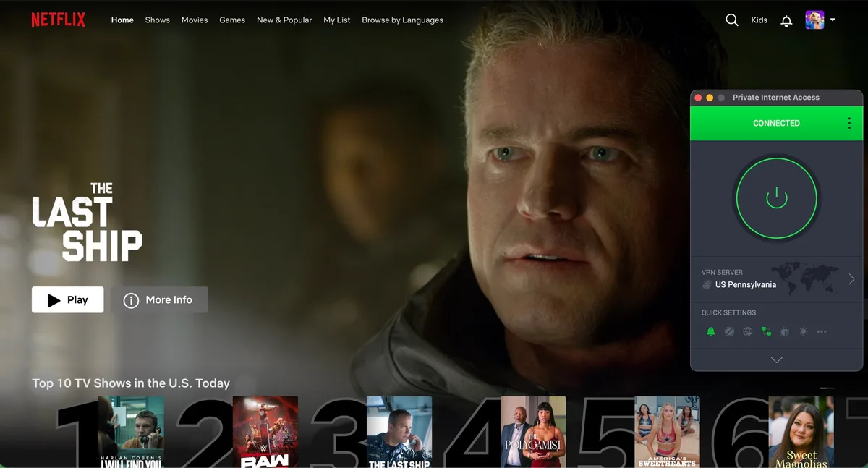Image resolution: width=868 pixels, height=468 pixels.
Task: Open I Will Find You thumbnail
Action: pos(131,432)
